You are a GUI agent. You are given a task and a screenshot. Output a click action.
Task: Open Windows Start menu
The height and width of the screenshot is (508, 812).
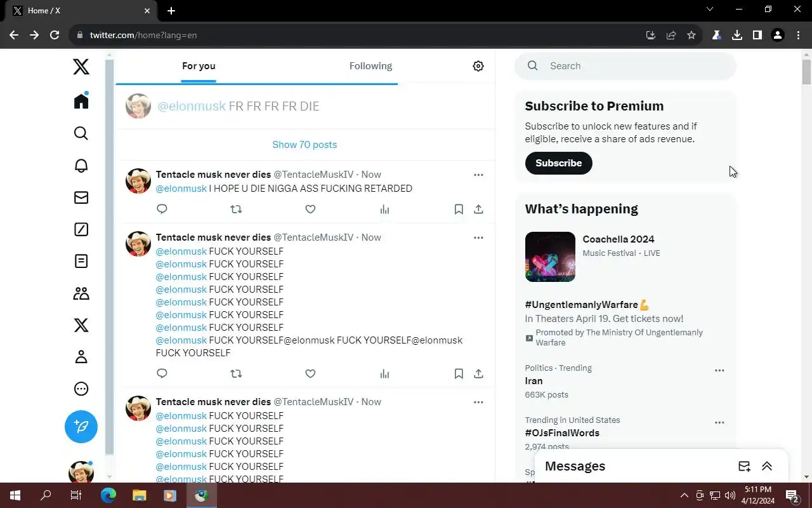click(15, 495)
